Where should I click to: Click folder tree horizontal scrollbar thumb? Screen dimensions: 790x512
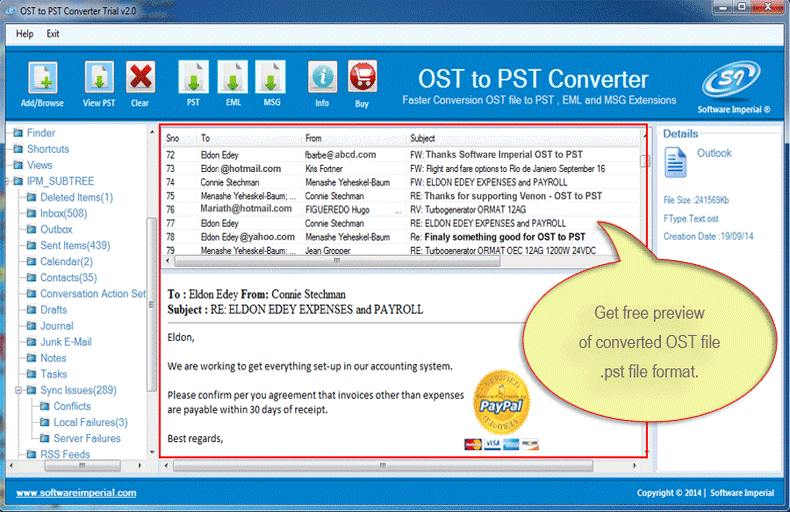[82, 466]
